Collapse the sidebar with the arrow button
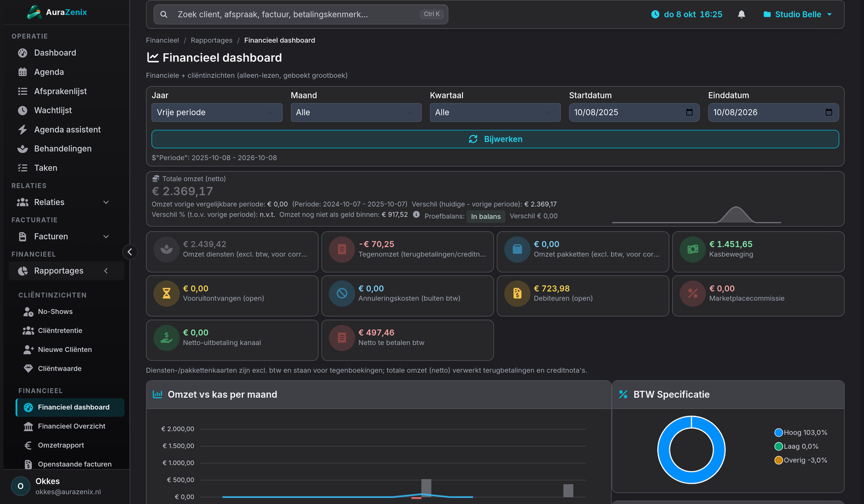Image resolution: width=864 pixels, height=504 pixels. (x=130, y=252)
